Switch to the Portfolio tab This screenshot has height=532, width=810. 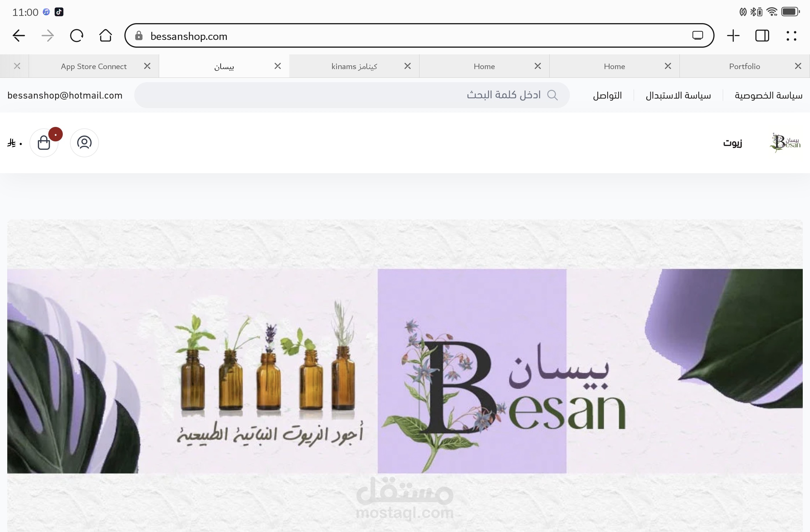[744, 66]
